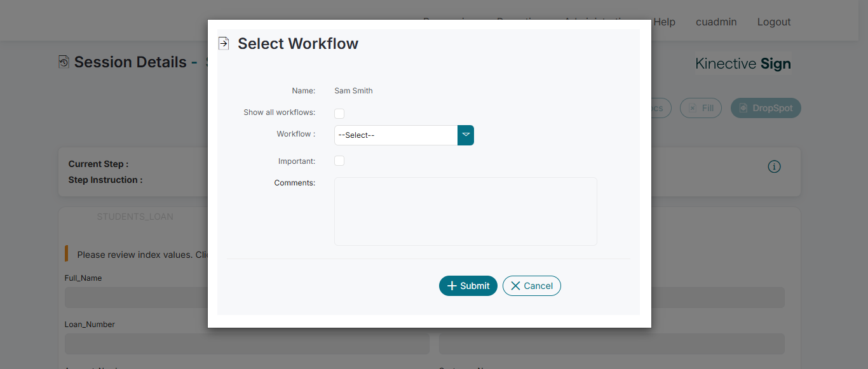Click the Session Details history icon
The width and height of the screenshot is (868, 369).
click(x=64, y=62)
